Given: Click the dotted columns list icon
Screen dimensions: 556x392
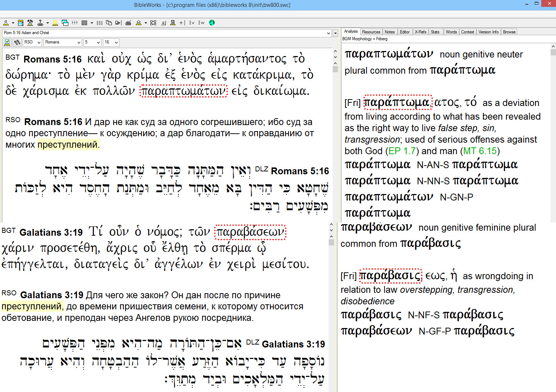Looking at the screenshot, I should click(100, 23).
